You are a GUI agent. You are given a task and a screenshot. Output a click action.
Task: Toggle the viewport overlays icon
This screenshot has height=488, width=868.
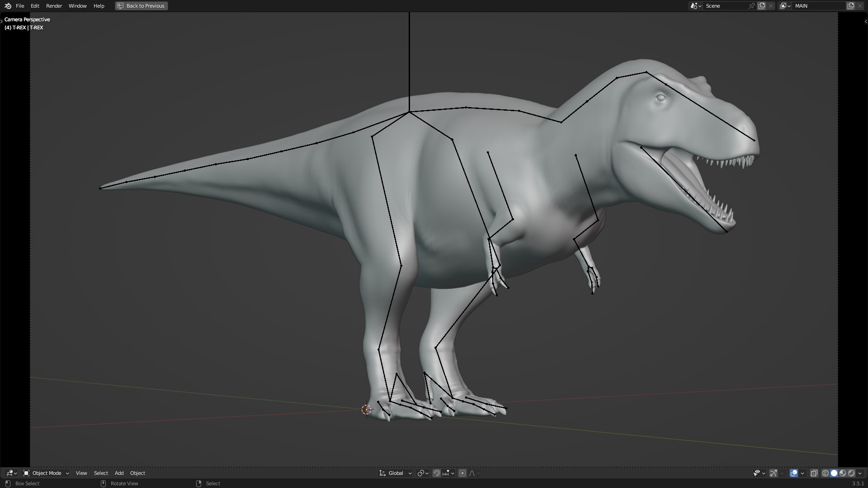(794, 473)
